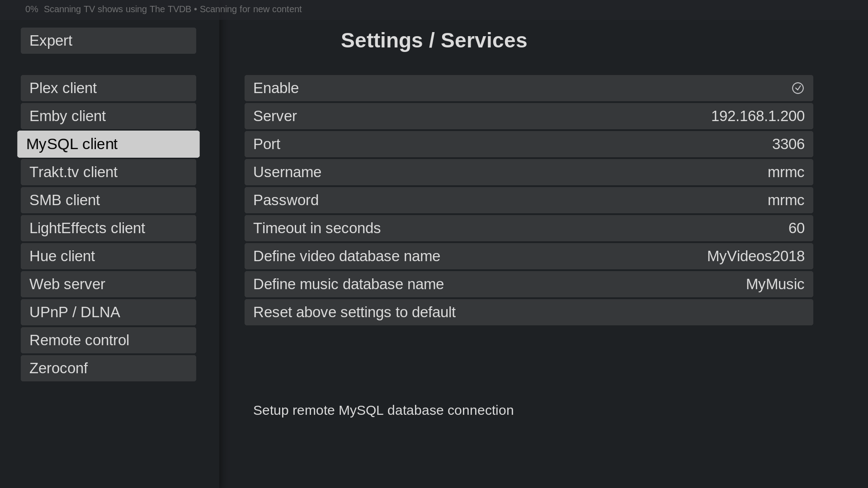Screen dimensions: 868x488
Task: Edit the Password setting
Action: (528, 200)
